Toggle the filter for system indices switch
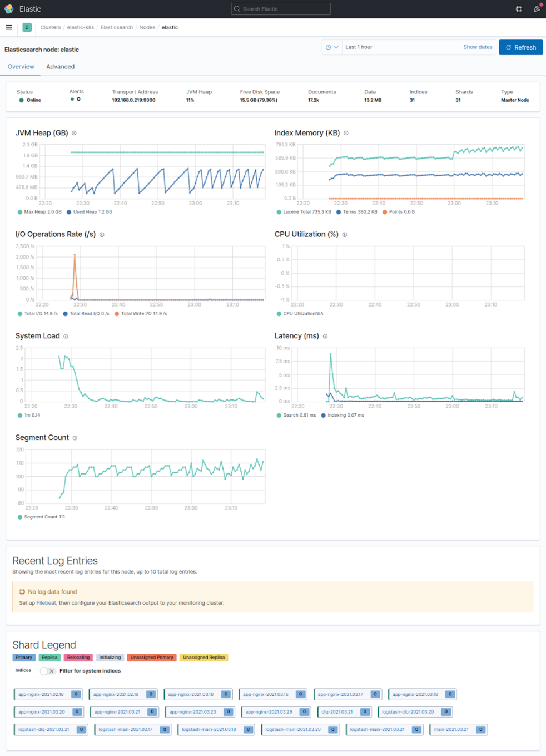This screenshot has height=756, width=546. [x=48, y=671]
